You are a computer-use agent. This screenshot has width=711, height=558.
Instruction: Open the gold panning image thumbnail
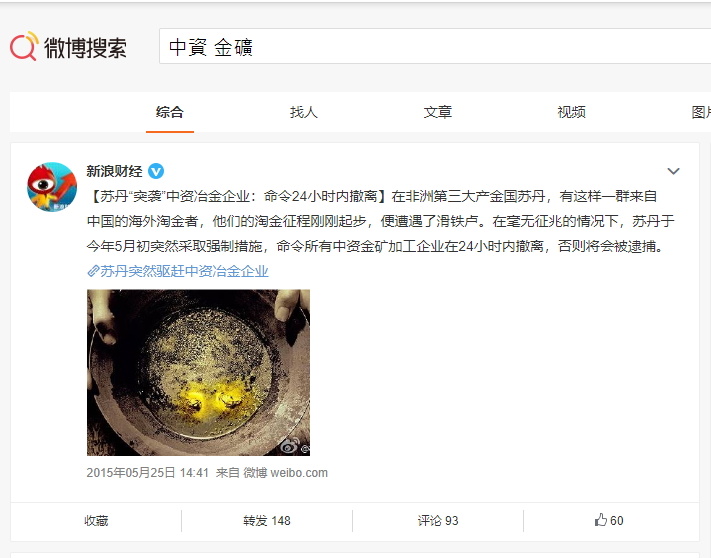(198, 372)
